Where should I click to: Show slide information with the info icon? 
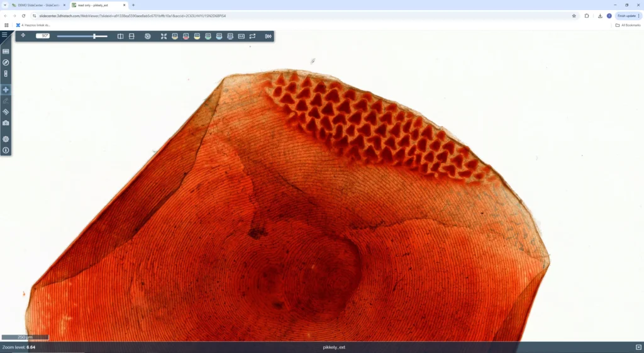[6, 150]
